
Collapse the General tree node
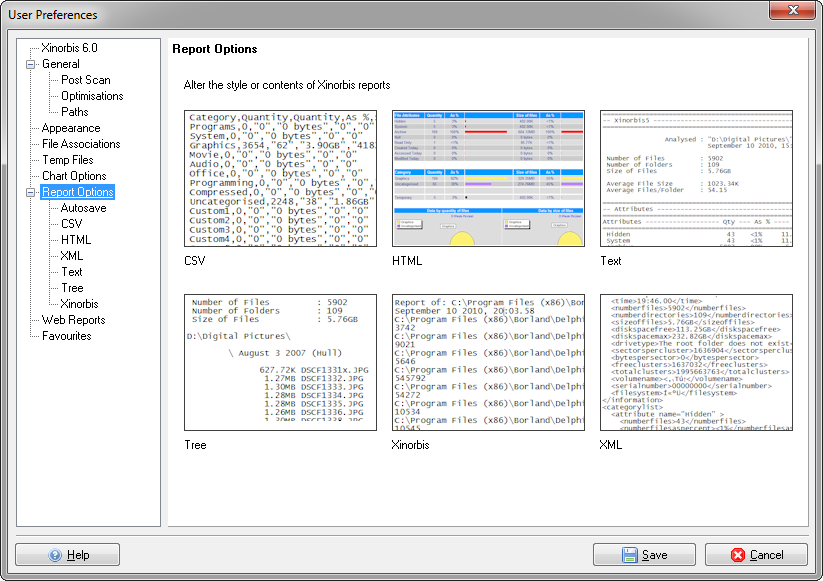[30, 64]
